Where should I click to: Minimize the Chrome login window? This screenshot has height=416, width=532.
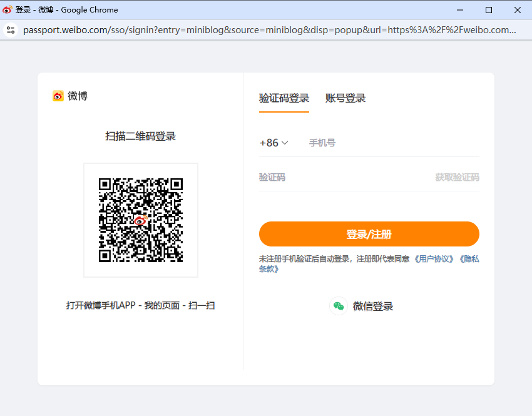click(459, 10)
